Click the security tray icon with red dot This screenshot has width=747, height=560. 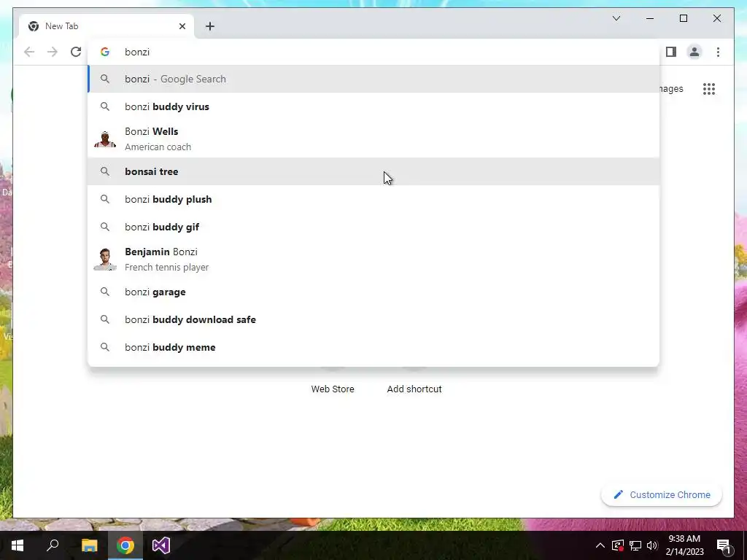[x=618, y=545]
